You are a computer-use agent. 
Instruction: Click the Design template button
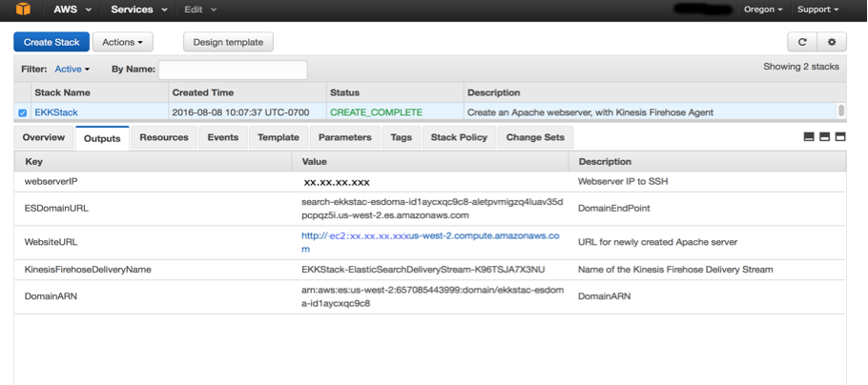pyautogui.click(x=228, y=42)
